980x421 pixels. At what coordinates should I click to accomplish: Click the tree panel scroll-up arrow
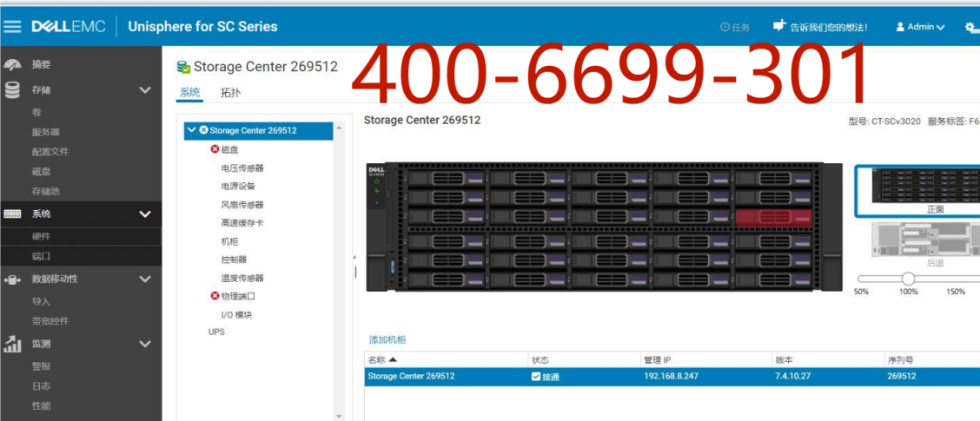(340, 127)
